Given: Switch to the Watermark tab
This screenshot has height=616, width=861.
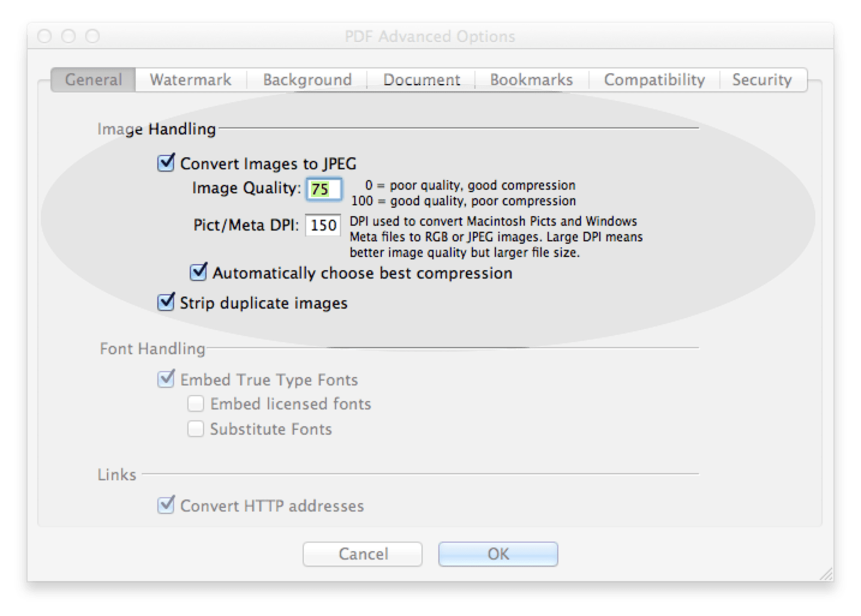Looking at the screenshot, I should click(x=191, y=79).
